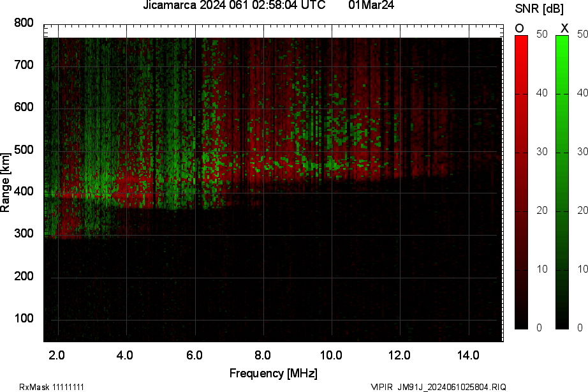This screenshot has height=392, width=588.
Task: Select the 600 km range tick label
Action: point(24,107)
